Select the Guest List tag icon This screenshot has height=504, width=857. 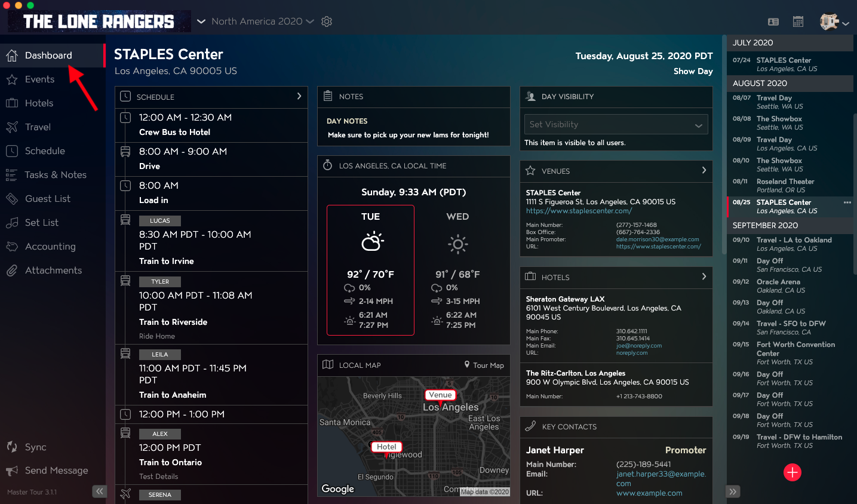coord(12,199)
